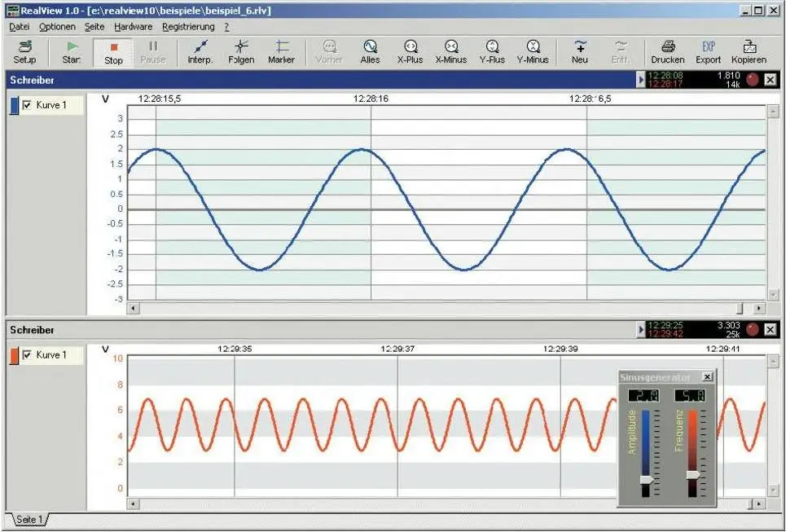The height and width of the screenshot is (532, 786).
Task: Click the amplitude value display in Sinusgenerator
Action: tap(643, 396)
